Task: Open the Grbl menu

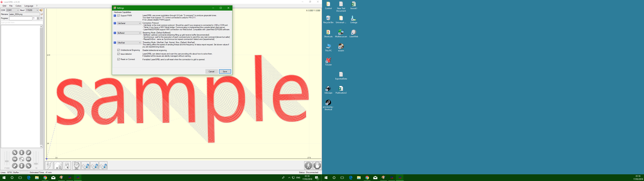Action: click(4, 6)
